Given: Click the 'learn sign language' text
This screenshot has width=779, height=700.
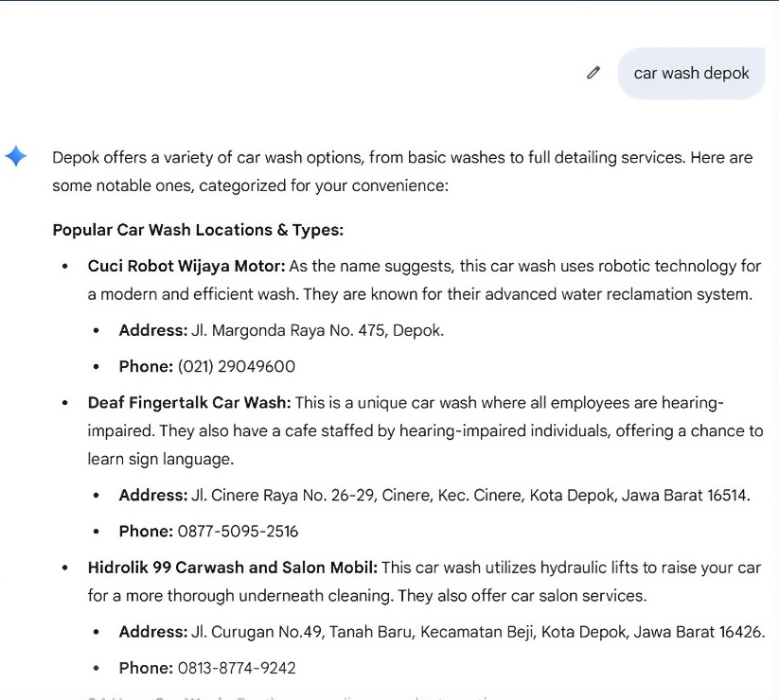Looking at the screenshot, I should pyautogui.click(x=161, y=459).
